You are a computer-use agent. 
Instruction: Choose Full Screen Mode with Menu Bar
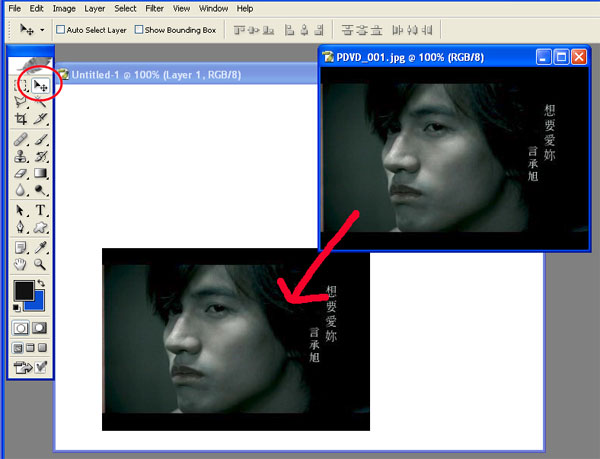(30, 348)
